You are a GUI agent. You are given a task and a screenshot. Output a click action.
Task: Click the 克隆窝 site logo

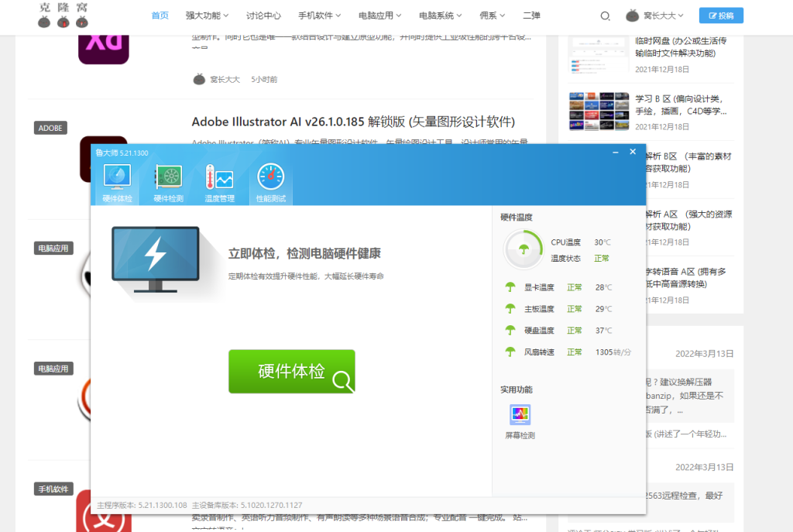click(64, 15)
